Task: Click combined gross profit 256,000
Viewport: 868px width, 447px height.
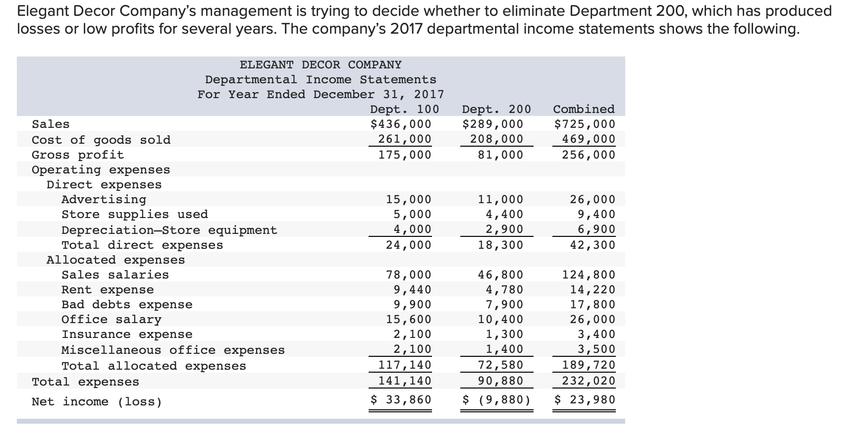Action: [x=589, y=155]
